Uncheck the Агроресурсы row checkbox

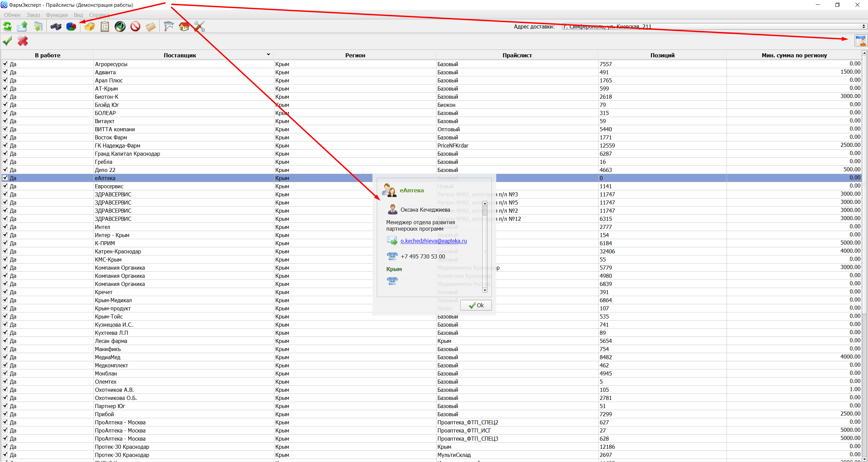(x=5, y=64)
